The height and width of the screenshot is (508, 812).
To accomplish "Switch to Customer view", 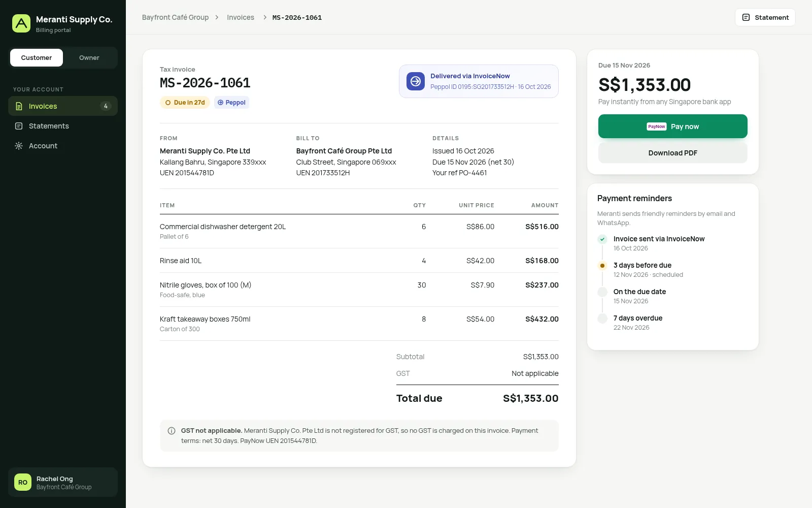I will tap(37, 58).
